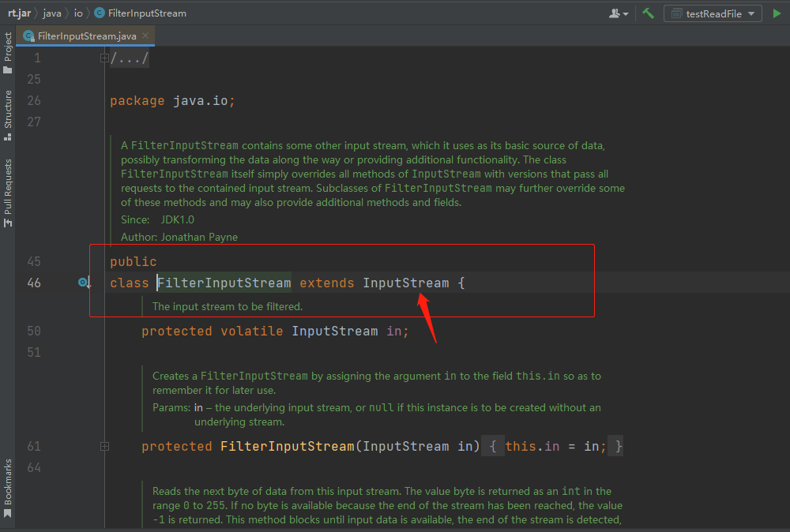This screenshot has height=532, width=790.
Task: Click the subclasses gutter icon at line 46
Action: [84, 283]
